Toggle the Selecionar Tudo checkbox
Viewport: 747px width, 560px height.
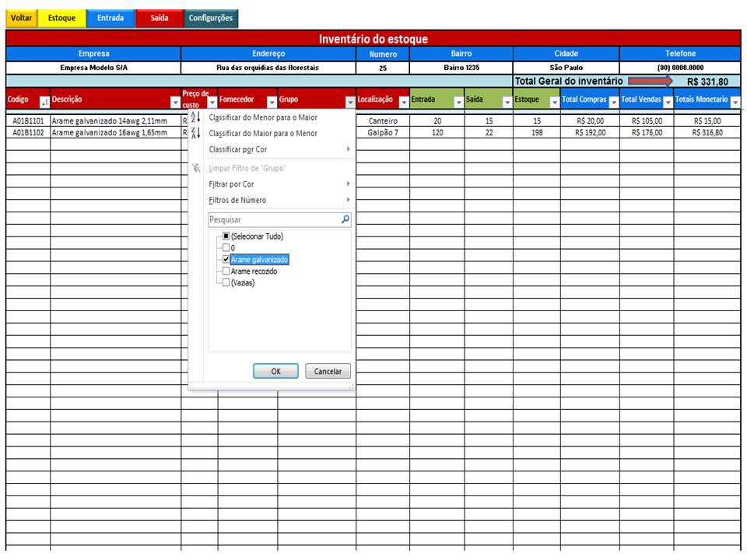click(x=226, y=236)
